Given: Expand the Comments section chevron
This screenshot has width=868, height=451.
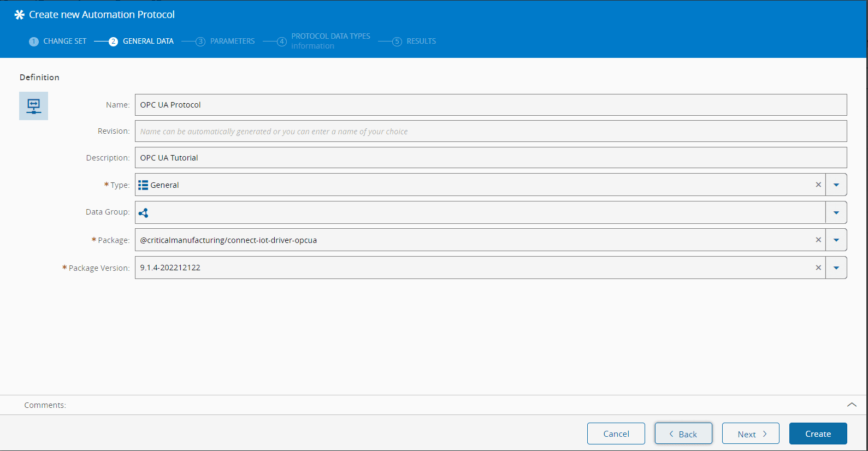Looking at the screenshot, I should 851,405.
